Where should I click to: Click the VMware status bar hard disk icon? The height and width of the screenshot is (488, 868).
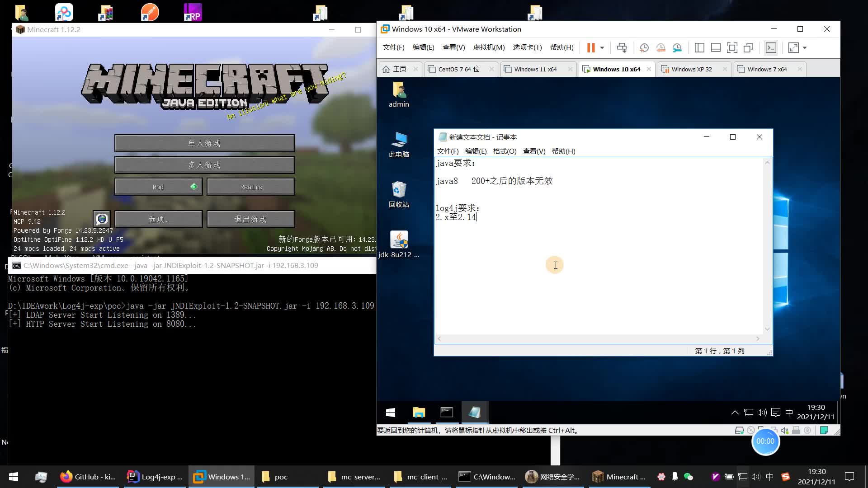tap(740, 430)
